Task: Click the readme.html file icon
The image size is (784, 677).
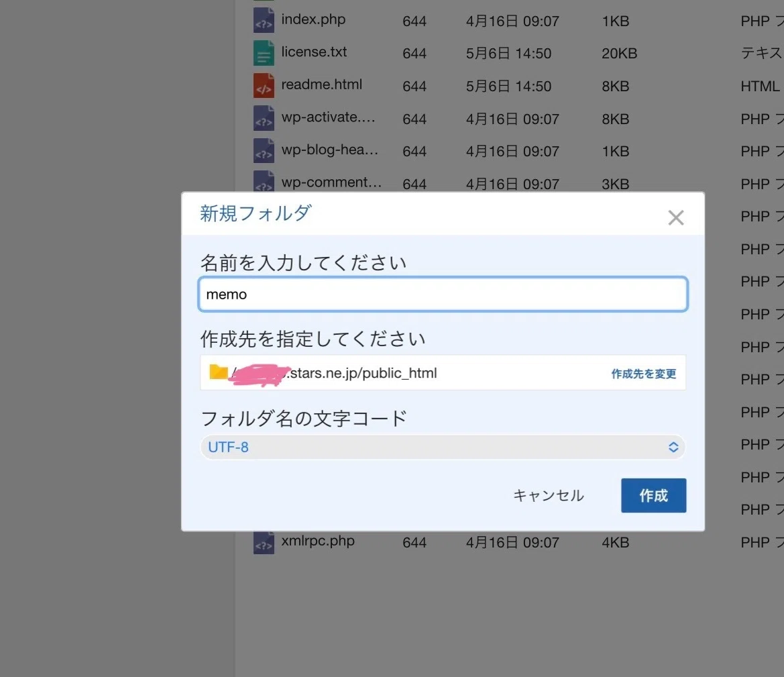Action: (264, 86)
